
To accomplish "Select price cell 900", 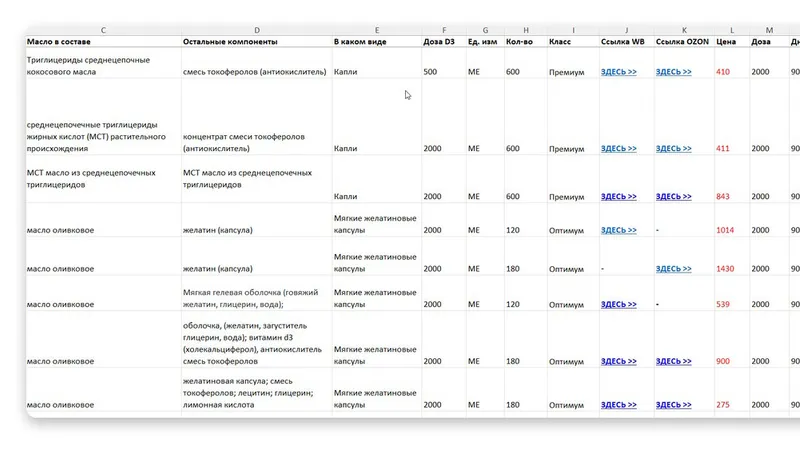I will (x=732, y=339).
